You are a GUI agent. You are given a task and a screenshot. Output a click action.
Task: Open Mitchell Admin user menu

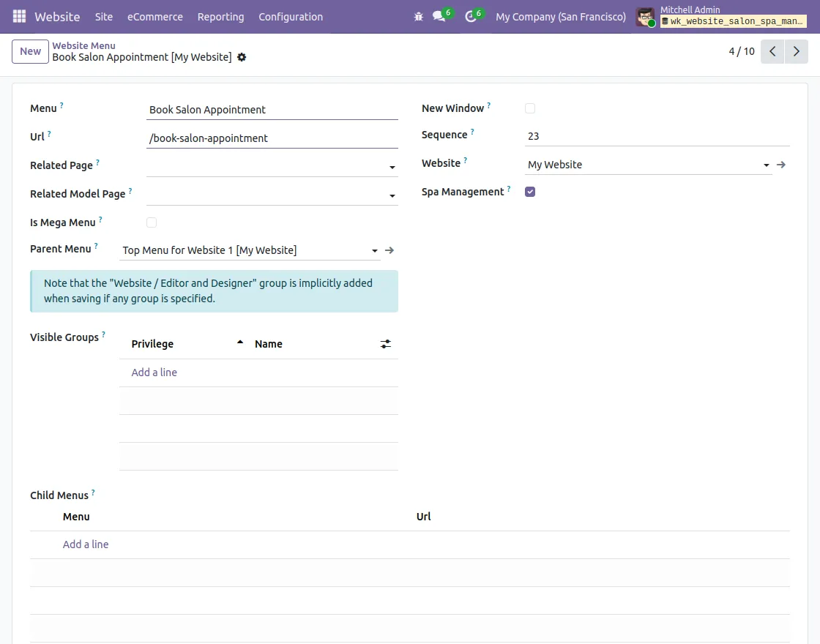[x=722, y=17]
